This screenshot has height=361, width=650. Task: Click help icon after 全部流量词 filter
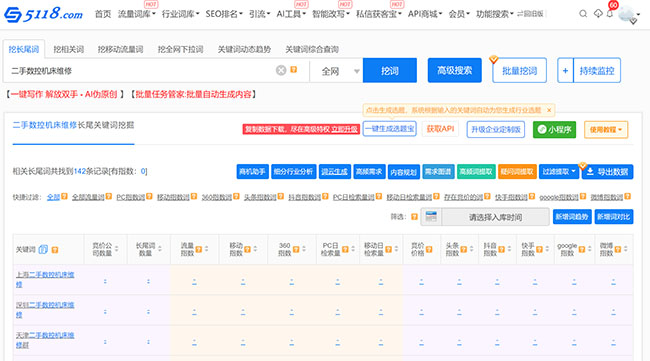tap(108, 196)
